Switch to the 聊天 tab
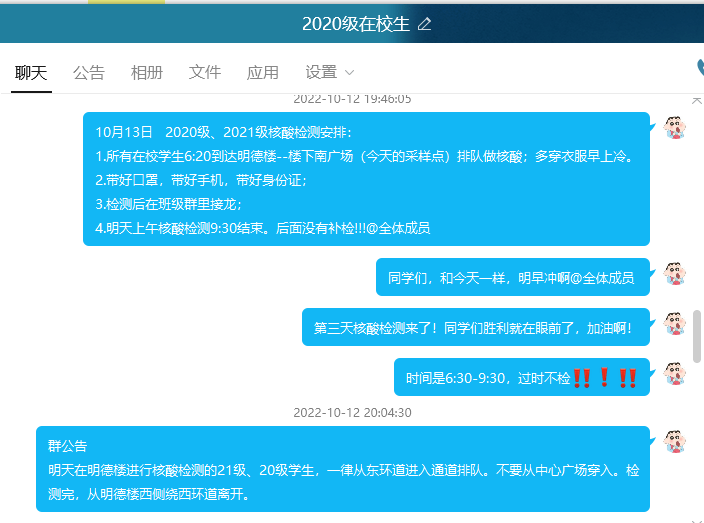The width and height of the screenshot is (704, 523). click(x=31, y=72)
